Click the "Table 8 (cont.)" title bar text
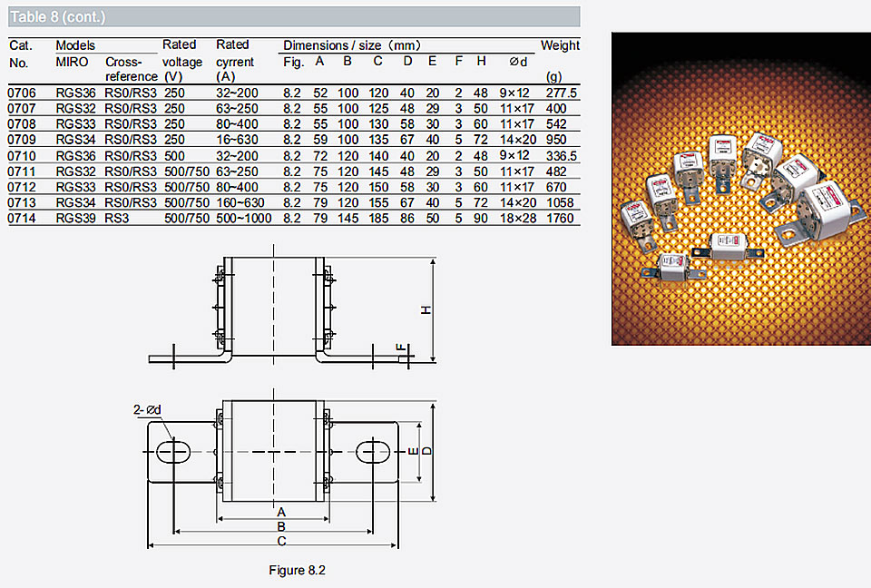The width and height of the screenshot is (871, 588). pyautogui.click(x=58, y=17)
